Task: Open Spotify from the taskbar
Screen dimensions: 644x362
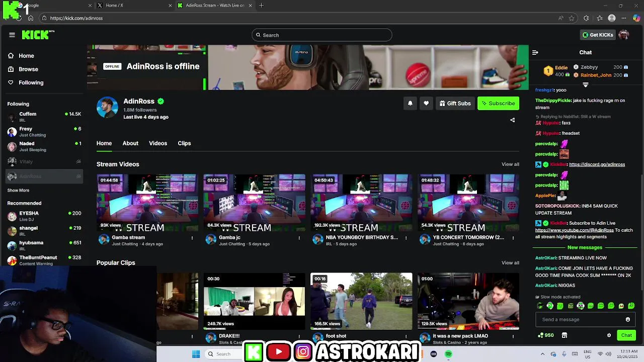Action: pyautogui.click(x=448, y=354)
